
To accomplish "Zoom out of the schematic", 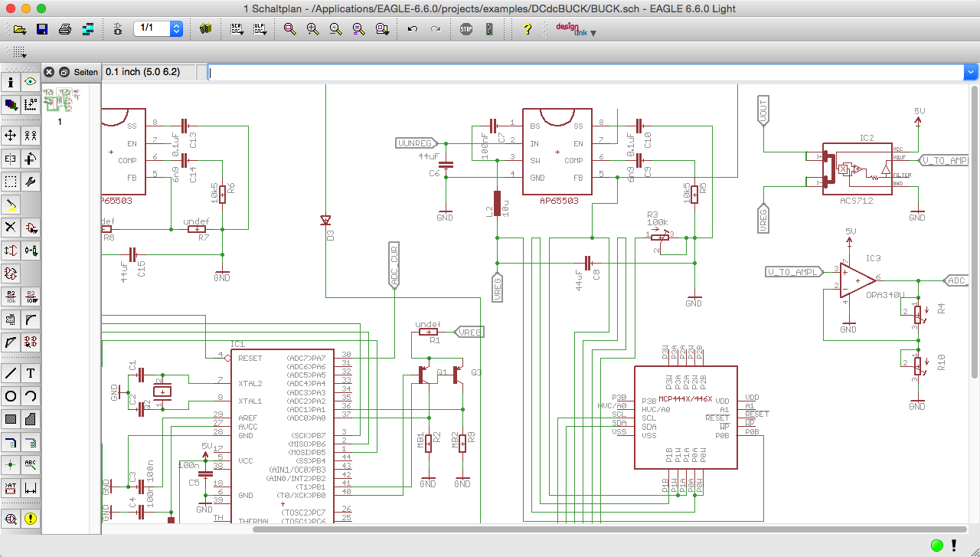I will tap(335, 29).
